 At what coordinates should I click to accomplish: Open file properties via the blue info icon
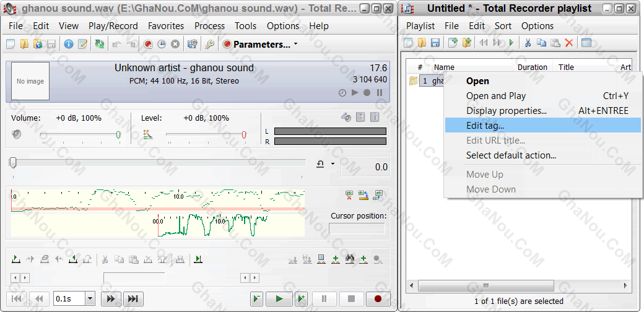click(x=69, y=45)
